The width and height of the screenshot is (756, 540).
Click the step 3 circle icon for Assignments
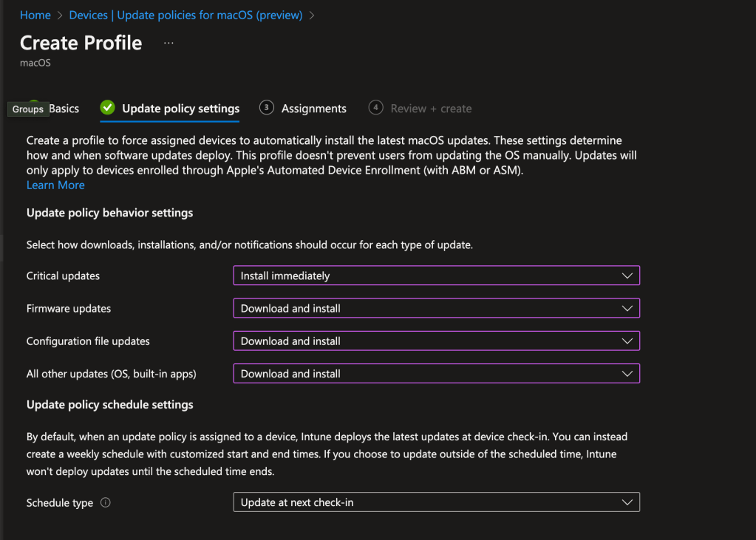coord(267,108)
